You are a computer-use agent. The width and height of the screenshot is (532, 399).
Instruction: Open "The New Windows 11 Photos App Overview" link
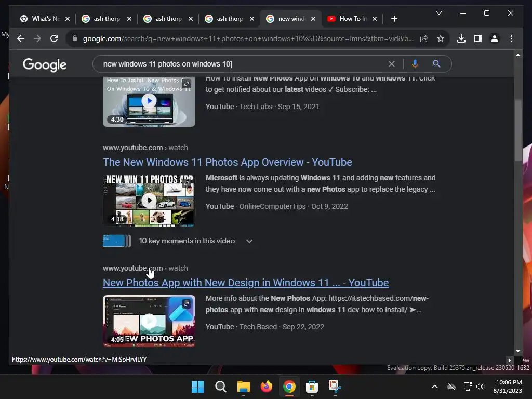click(x=228, y=162)
